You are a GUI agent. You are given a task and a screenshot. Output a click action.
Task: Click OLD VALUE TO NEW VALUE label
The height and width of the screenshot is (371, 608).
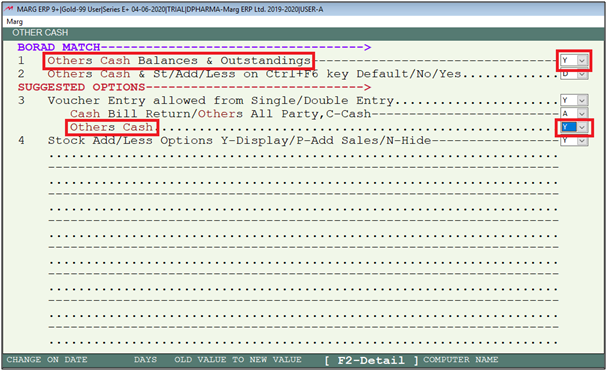238,360
